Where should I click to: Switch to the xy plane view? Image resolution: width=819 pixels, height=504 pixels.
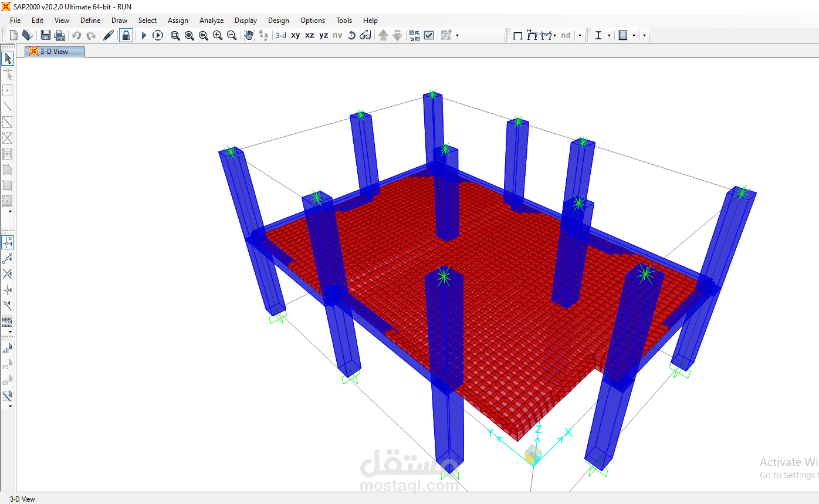(296, 35)
